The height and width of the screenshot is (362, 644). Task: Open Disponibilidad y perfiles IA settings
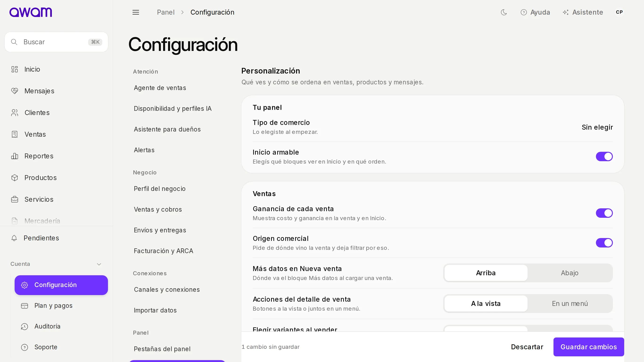coord(177,108)
